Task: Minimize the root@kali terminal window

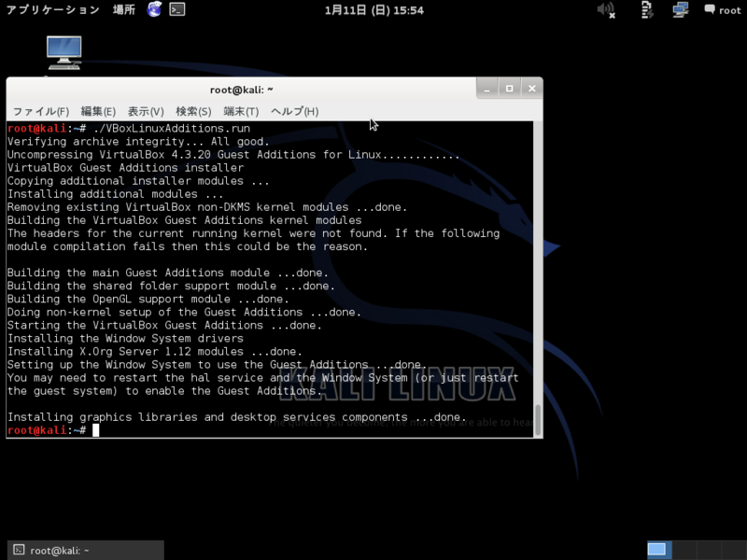Action: 486,89
